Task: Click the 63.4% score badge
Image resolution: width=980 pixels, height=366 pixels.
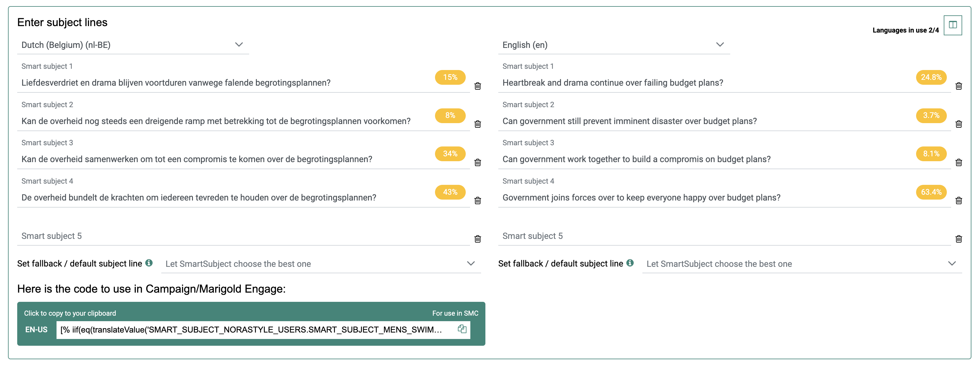Action: (x=931, y=192)
